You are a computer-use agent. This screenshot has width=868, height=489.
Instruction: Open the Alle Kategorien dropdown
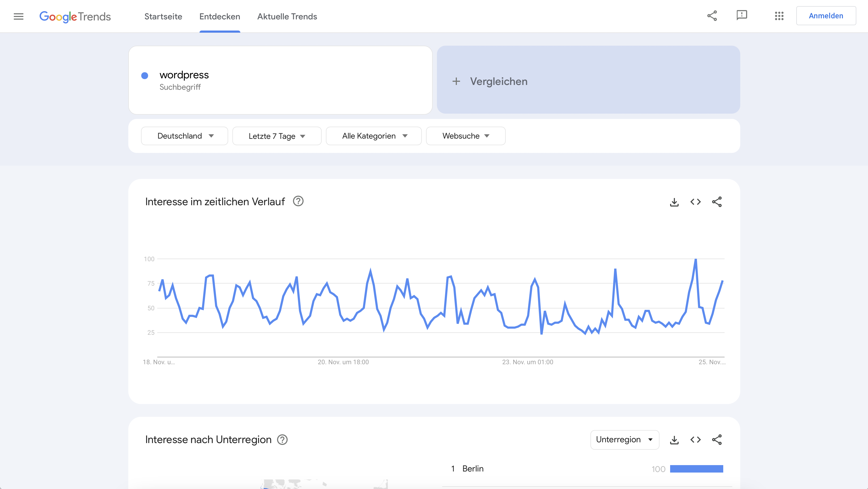(374, 136)
